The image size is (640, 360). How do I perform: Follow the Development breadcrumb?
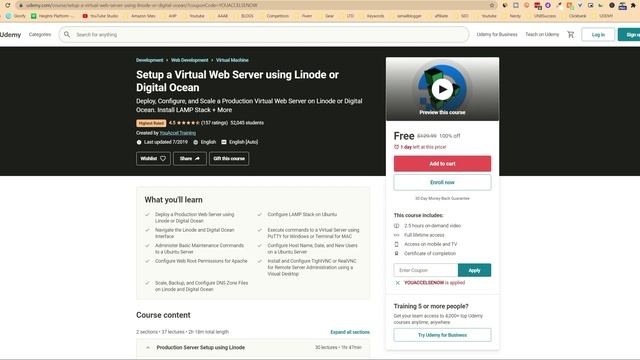pos(149,60)
